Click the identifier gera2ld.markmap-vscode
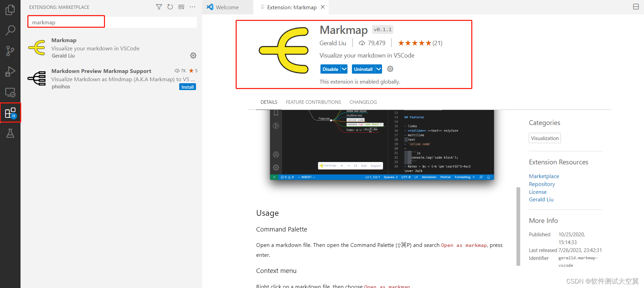The width and height of the screenshot is (644, 288). [578, 262]
